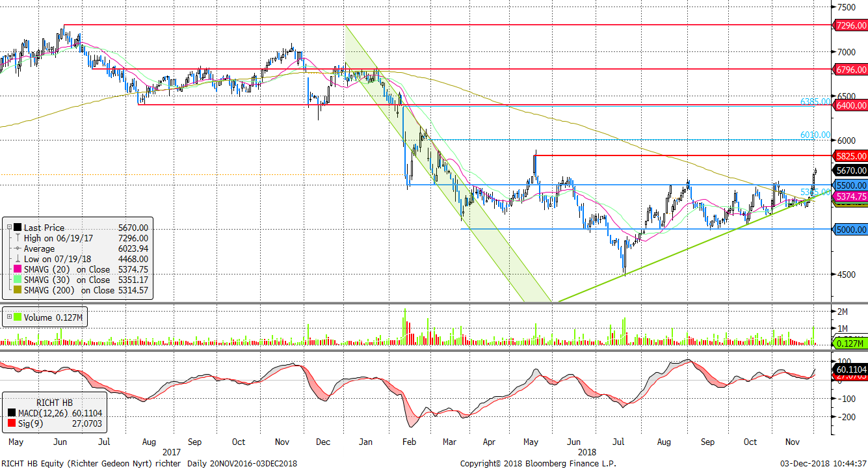The height and width of the screenshot is (469, 868).
Task: Click the Low marker icon in legend
Action: [x=18, y=259]
